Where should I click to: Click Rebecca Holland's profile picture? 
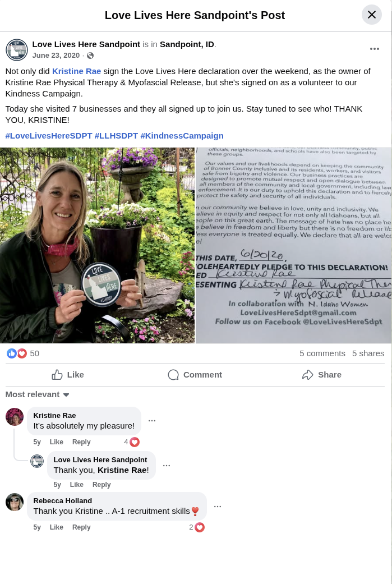click(15, 502)
